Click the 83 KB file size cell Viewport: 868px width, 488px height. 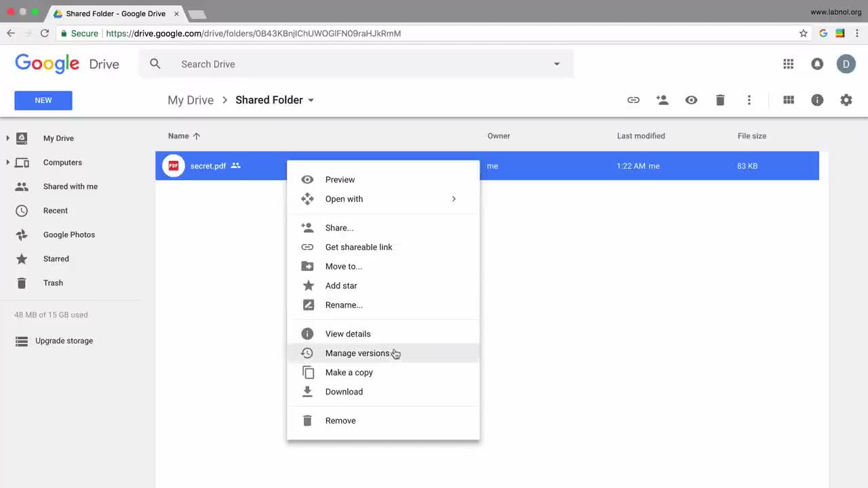coord(747,166)
